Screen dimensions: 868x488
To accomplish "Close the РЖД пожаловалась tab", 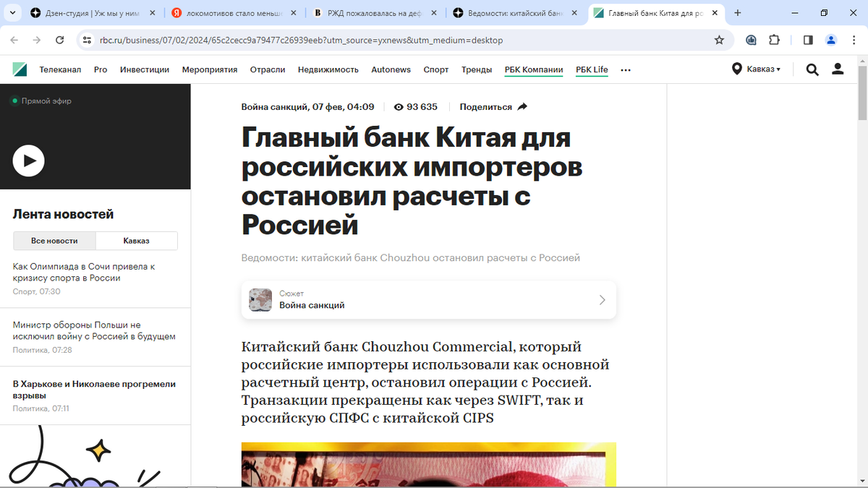I will 433,13.
